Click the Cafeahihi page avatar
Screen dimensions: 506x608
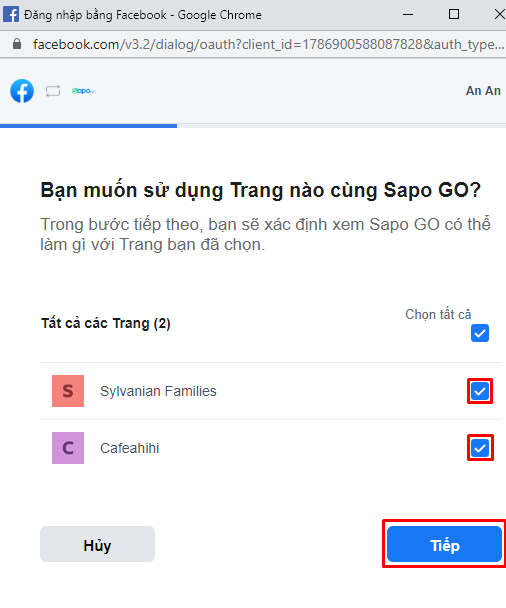(68, 448)
